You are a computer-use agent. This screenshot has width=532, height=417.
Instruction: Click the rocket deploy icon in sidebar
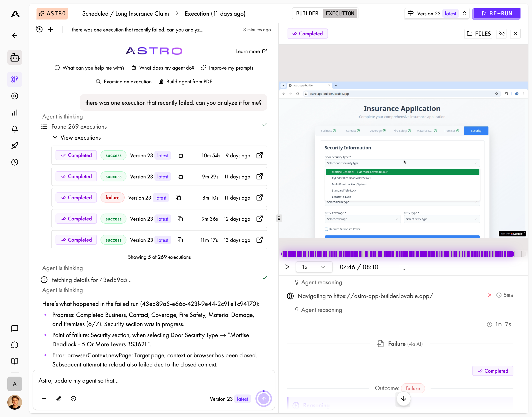(x=15, y=146)
